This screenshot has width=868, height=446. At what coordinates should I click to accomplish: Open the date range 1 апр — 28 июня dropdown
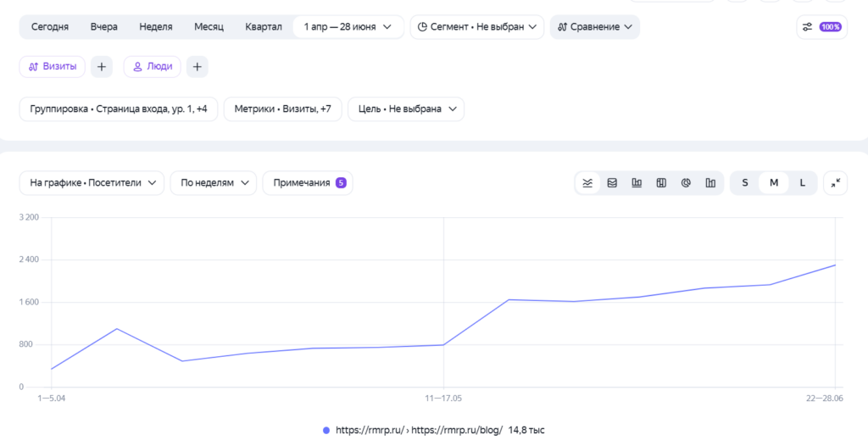click(348, 26)
